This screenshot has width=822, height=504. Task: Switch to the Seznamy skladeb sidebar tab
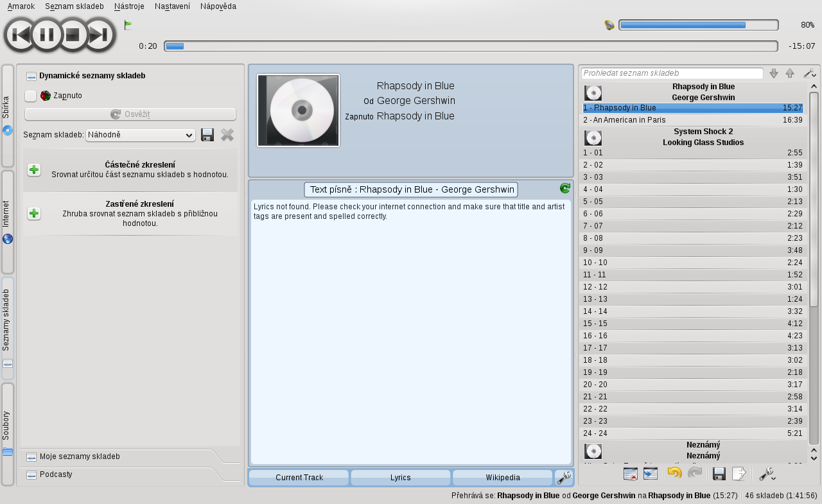coord(8,328)
